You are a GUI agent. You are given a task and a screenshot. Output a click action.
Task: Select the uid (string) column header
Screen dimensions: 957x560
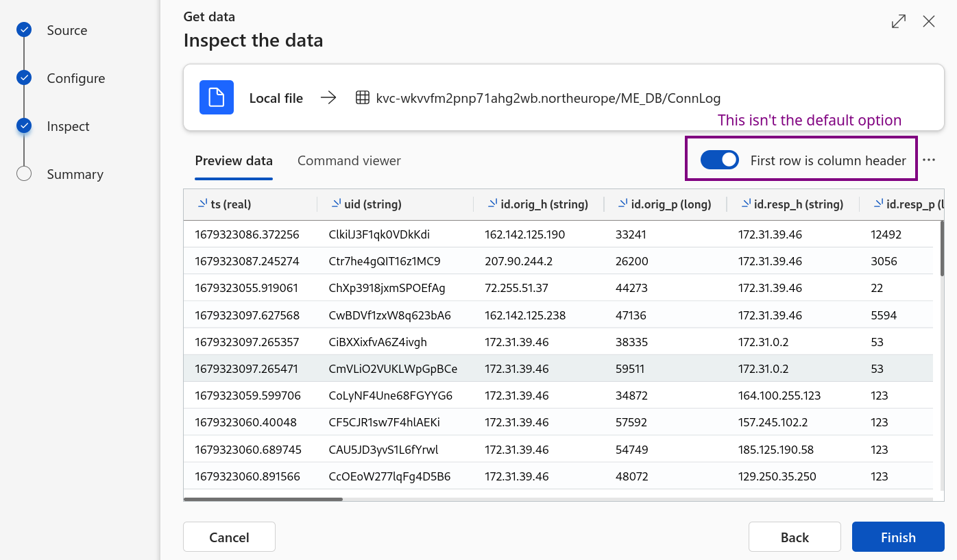(395, 204)
